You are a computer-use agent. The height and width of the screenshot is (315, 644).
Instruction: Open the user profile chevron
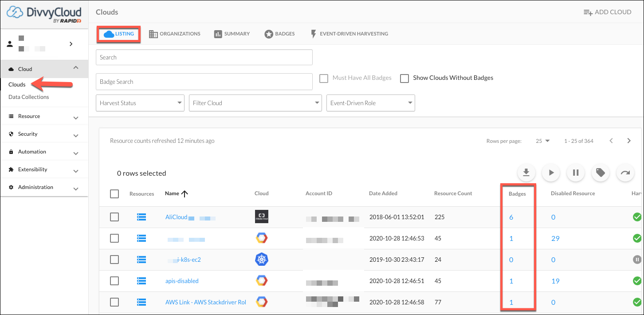click(71, 43)
